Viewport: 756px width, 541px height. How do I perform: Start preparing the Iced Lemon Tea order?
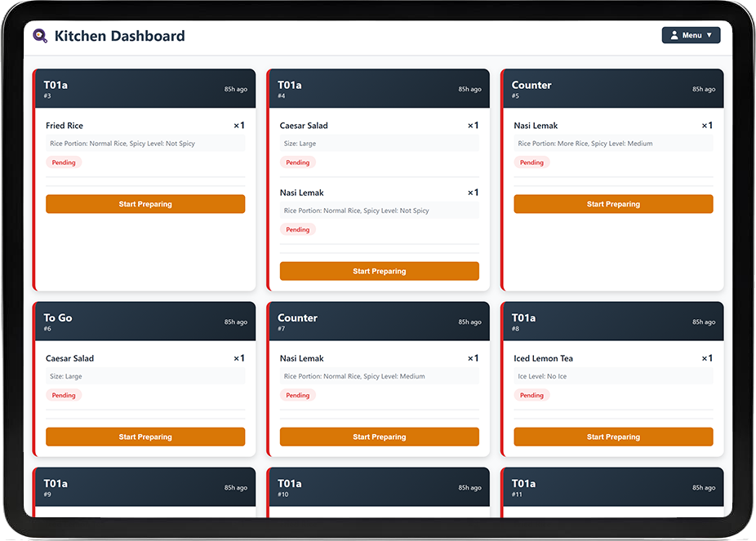[x=613, y=437]
